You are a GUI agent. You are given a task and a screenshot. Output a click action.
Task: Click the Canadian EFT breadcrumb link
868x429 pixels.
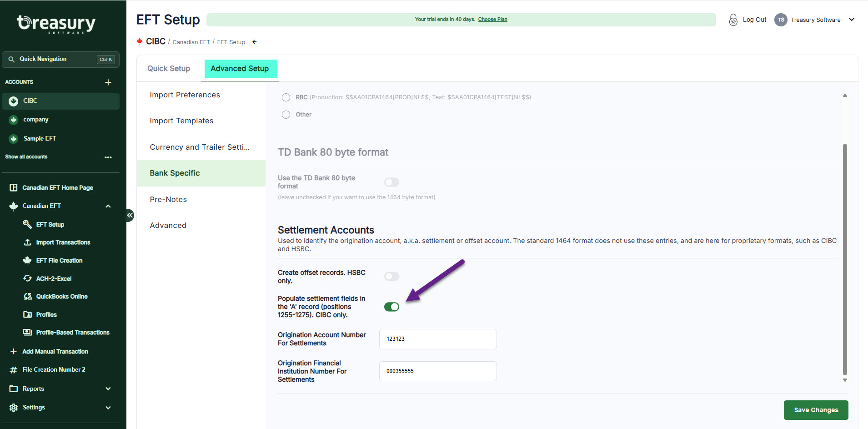pyautogui.click(x=191, y=42)
